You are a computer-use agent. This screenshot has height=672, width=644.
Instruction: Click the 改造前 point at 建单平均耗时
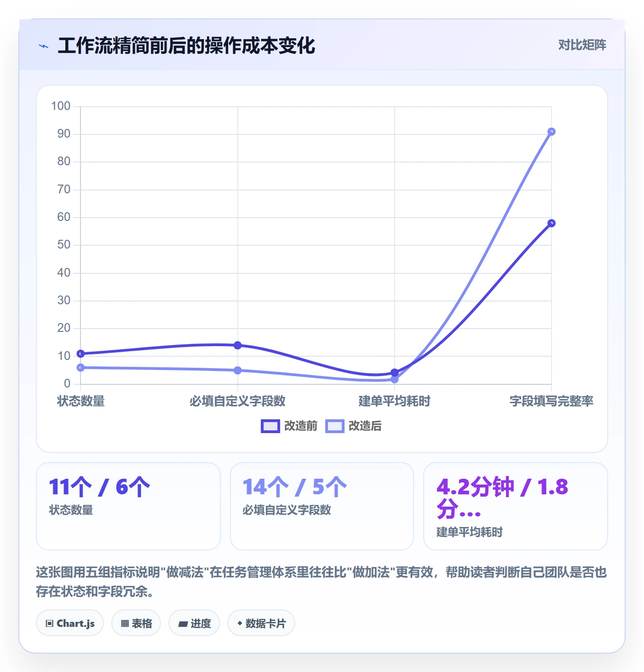coord(394,372)
